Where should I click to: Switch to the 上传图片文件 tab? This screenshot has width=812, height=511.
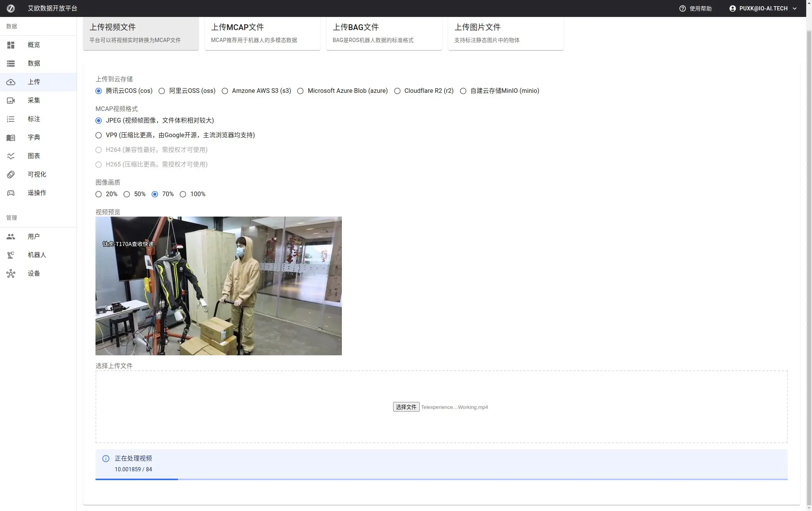[x=506, y=33]
